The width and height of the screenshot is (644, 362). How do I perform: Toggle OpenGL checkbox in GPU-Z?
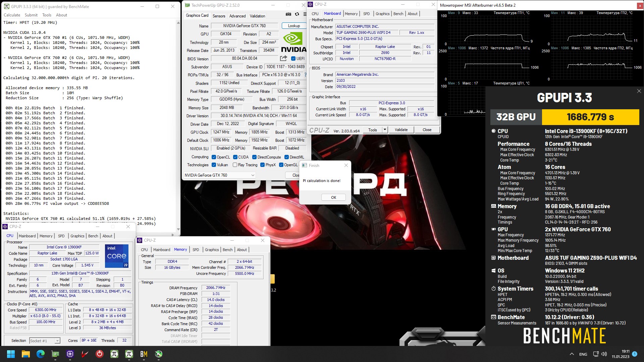tap(281, 165)
